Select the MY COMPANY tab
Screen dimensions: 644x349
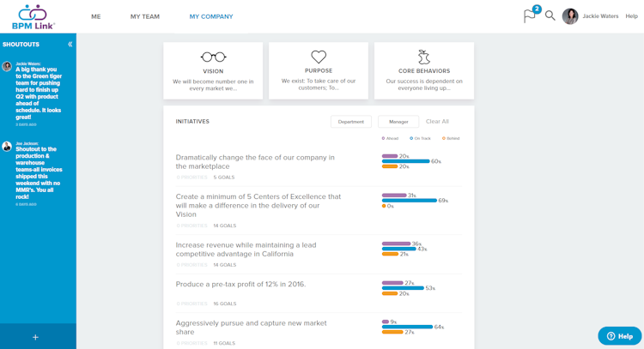pyautogui.click(x=211, y=16)
